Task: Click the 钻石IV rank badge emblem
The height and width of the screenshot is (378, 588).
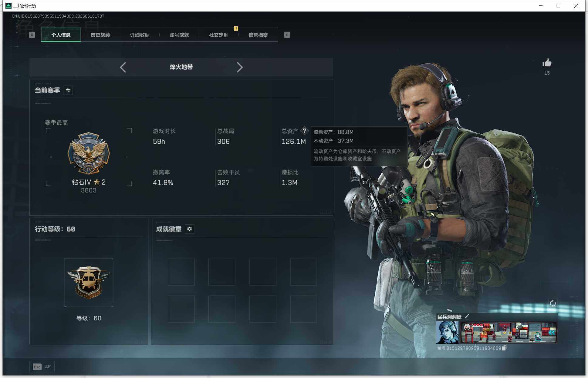Action: point(89,153)
